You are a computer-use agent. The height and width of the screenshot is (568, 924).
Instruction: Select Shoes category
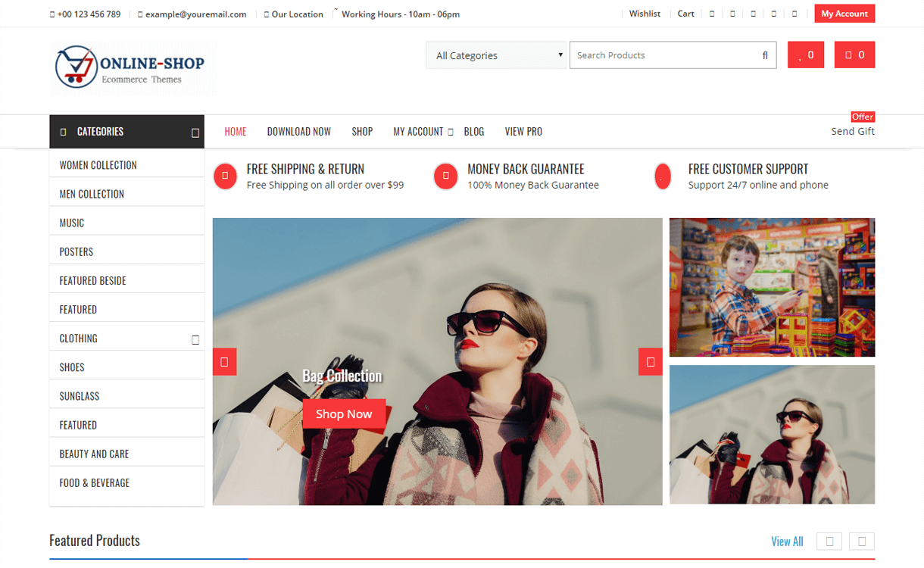tap(72, 367)
